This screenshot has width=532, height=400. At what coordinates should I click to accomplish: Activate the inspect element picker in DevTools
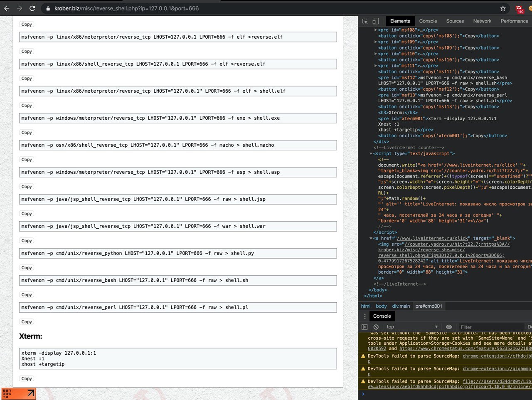click(365, 21)
